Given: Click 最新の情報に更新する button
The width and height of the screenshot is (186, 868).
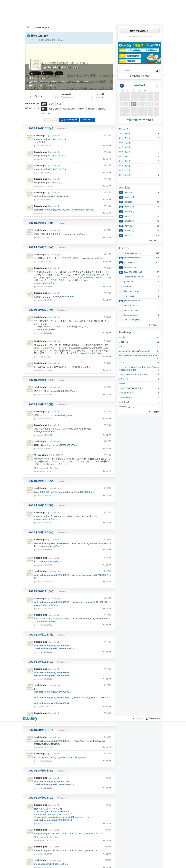Looking at the screenshot, I should point(139,31).
